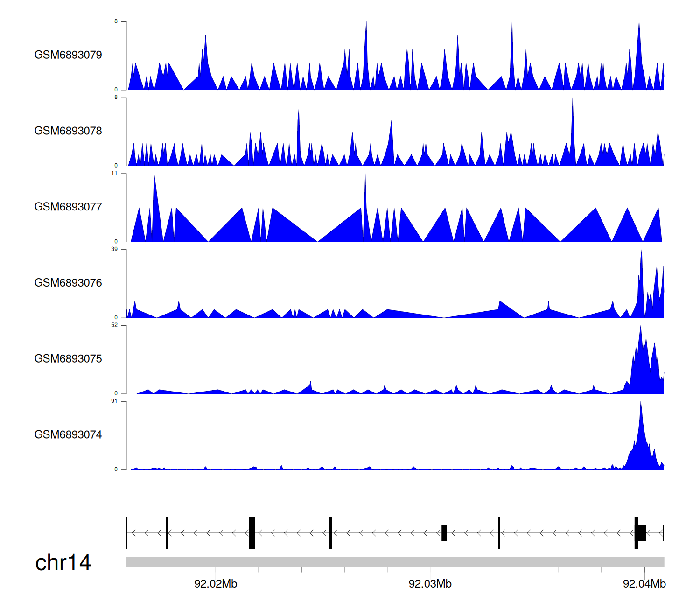Click the wide exon block just right of 92.02Mb
Image resolution: width=700 pixels, height=616 pixels.
pos(252,532)
